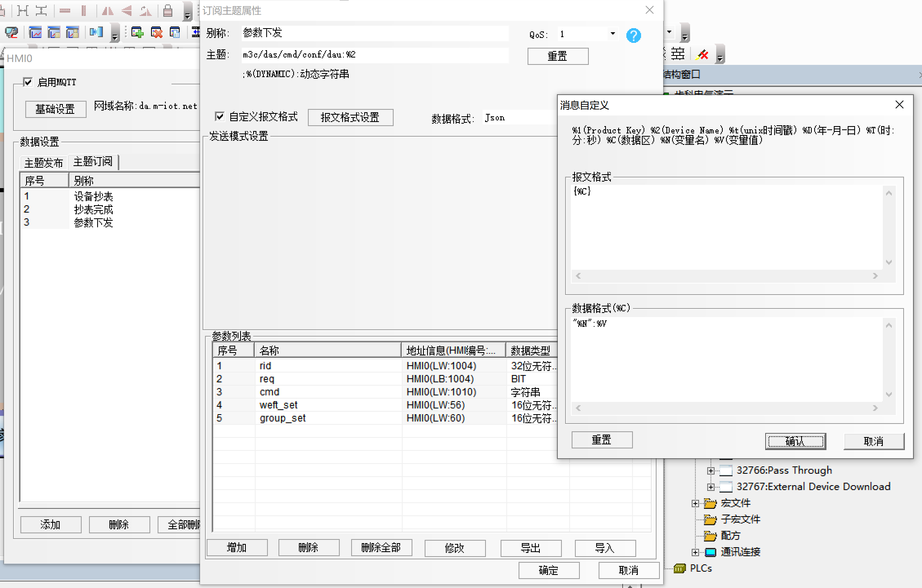Click the add window icon with green plus
The width and height of the screenshot is (922, 588).
click(137, 32)
